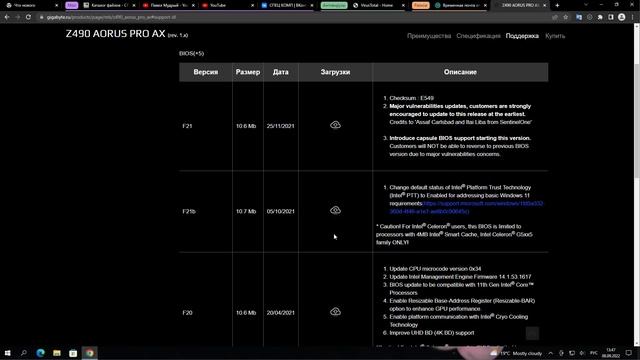
Task: Open the purple tab group label
Action: [x=71, y=5]
